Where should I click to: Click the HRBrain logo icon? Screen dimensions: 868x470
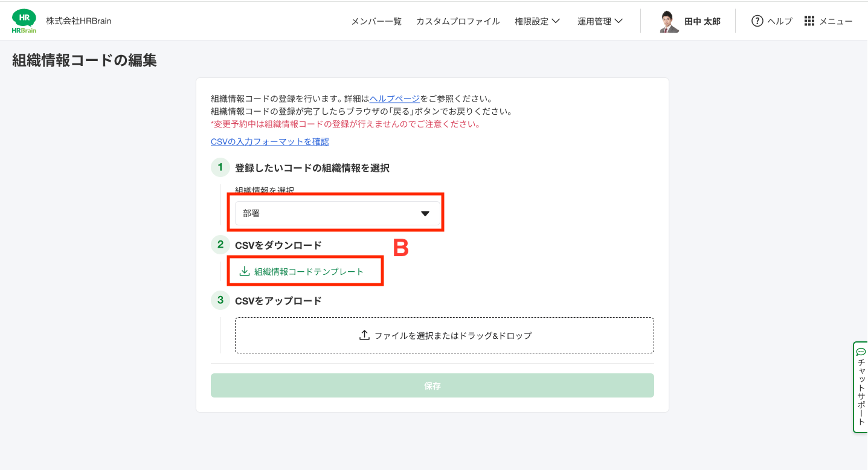pos(24,21)
